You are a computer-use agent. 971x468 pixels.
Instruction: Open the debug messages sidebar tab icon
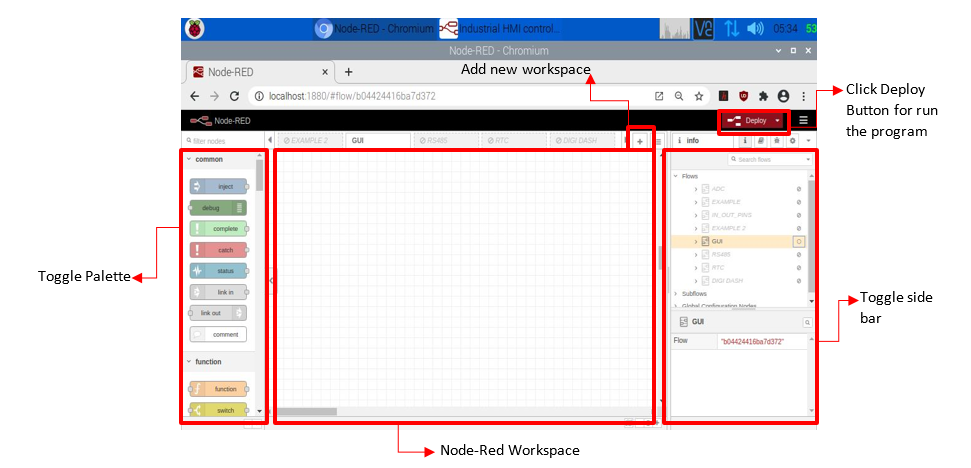(x=776, y=141)
